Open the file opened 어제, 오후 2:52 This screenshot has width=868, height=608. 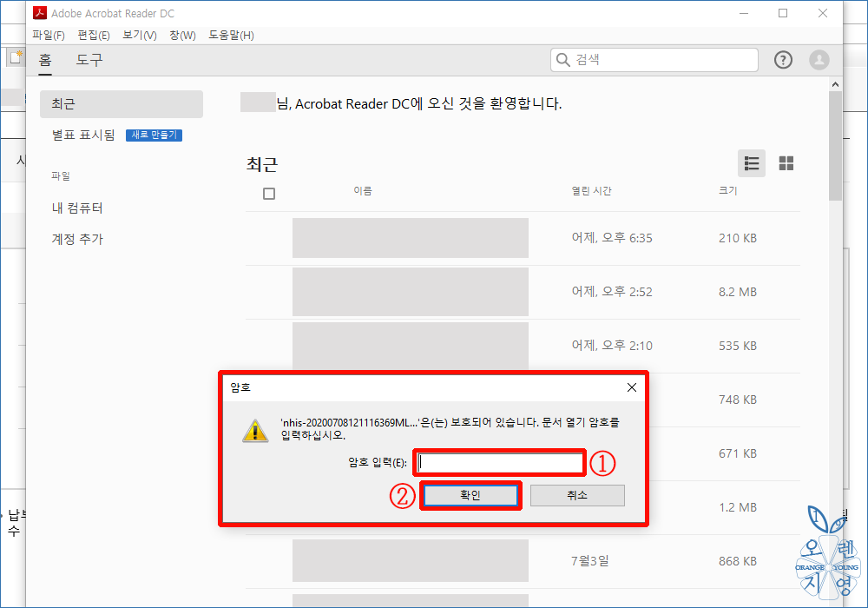point(523,292)
